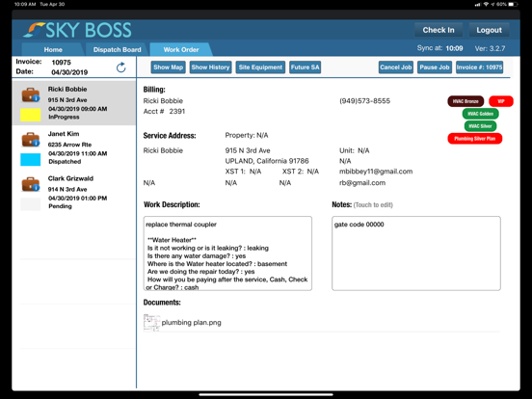This screenshot has height=399, width=532.
Task: Click UPLAND, California 91786 text
Action: (x=267, y=161)
